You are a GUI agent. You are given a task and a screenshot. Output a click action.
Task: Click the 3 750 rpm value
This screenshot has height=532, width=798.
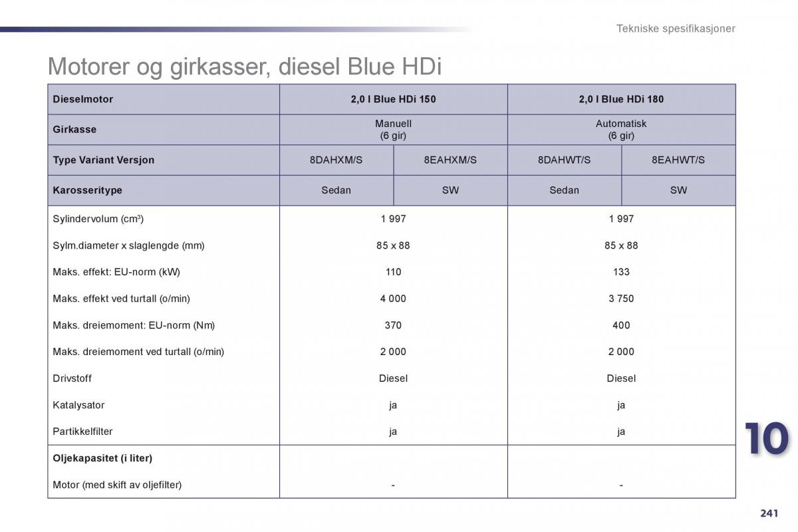coord(621,299)
